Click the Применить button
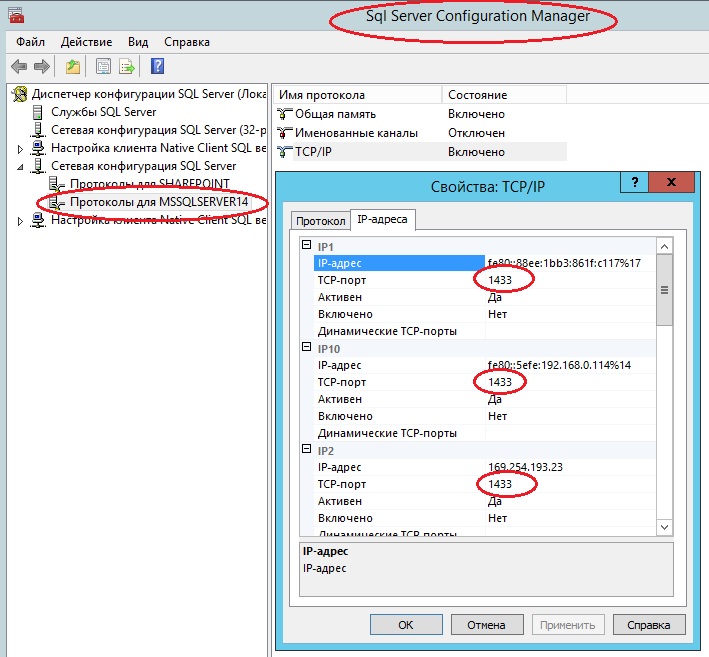This screenshot has height=657, width=709. coord(568,624)
